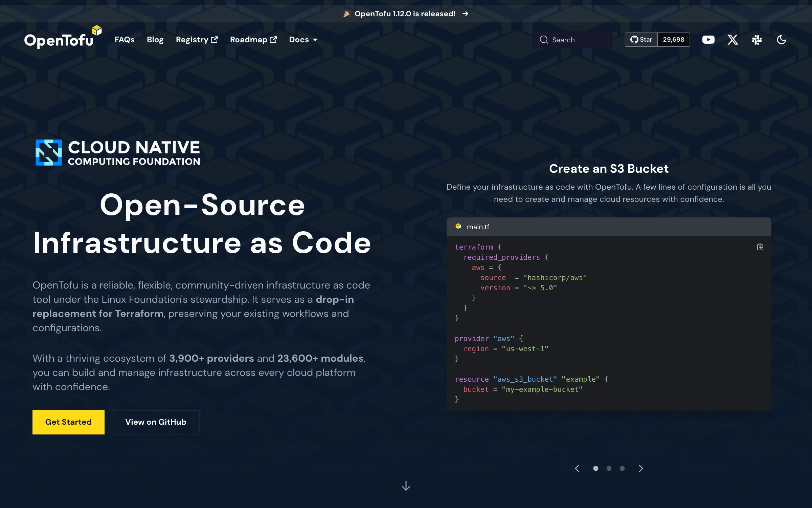Go to the OpenTofu home logo
The image size is (812, 508).
pyautogui.click(x=63, y=37)
